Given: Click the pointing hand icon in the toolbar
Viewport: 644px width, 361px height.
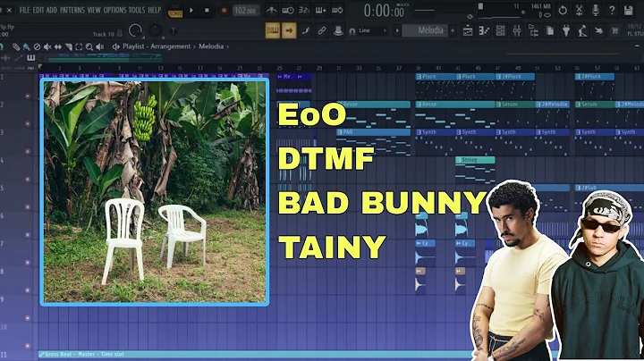Looking at the screenshot, I should (598, 30).
